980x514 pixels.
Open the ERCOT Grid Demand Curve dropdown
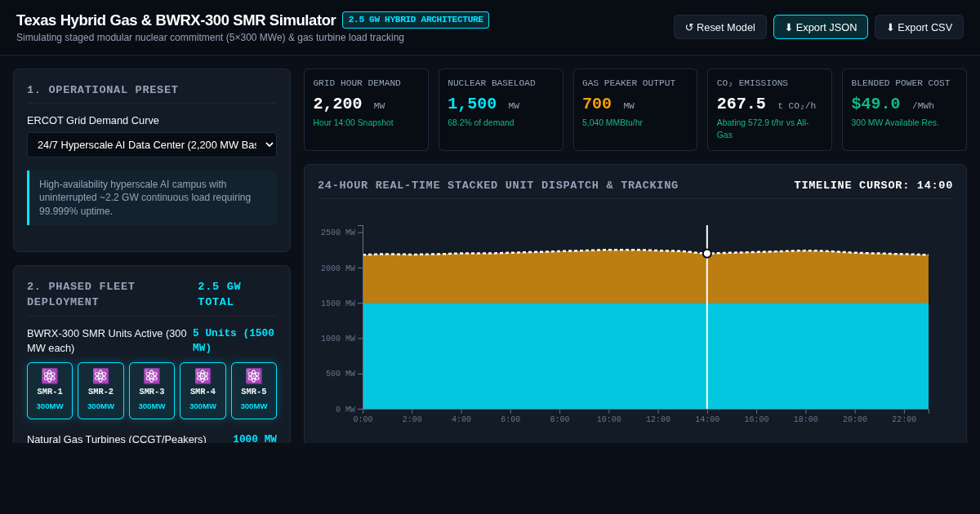[152, 144]
